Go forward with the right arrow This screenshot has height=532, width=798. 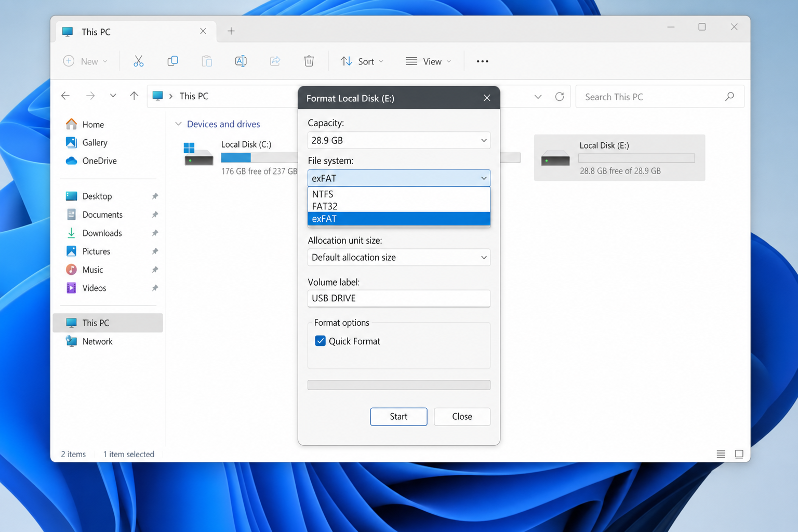(x=90, y=96)
